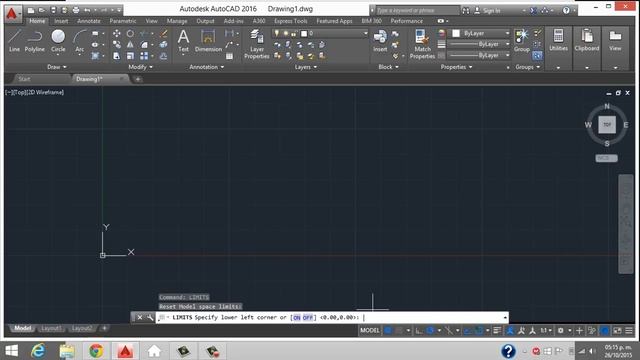Screen dimensions: 640x360
Task: Toggle lineweight display in status bar
Action: point(497,330)
